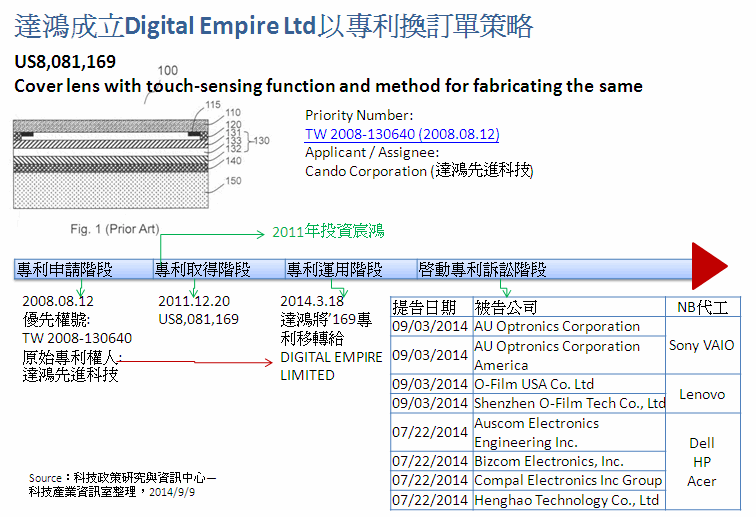Click the green DIGITAL EMPIRE LIMITED text

tap(331, 366)
